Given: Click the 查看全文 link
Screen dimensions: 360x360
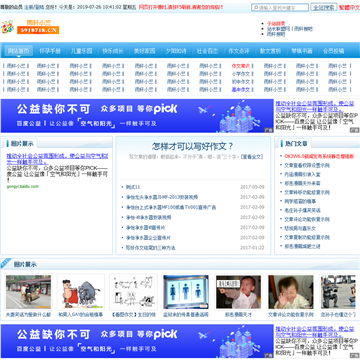Looking at the screenshot, I should 252,156.
